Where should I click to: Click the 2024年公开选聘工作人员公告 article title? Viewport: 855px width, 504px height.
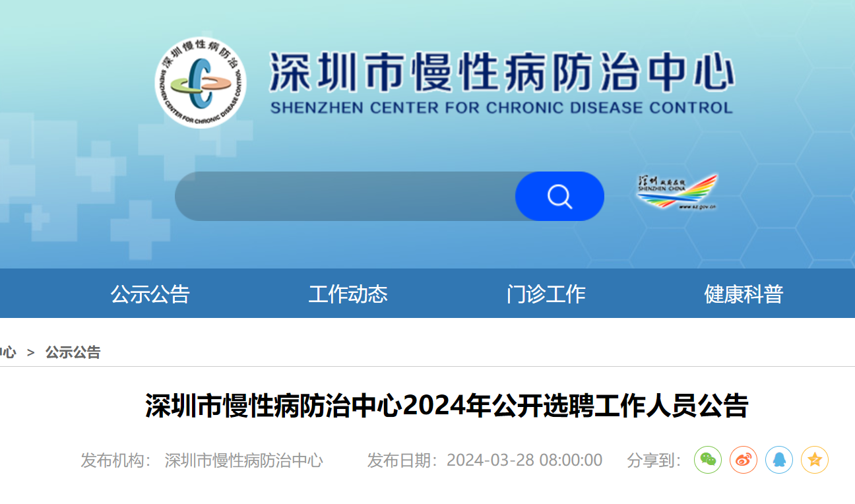[x=447, y=406]
